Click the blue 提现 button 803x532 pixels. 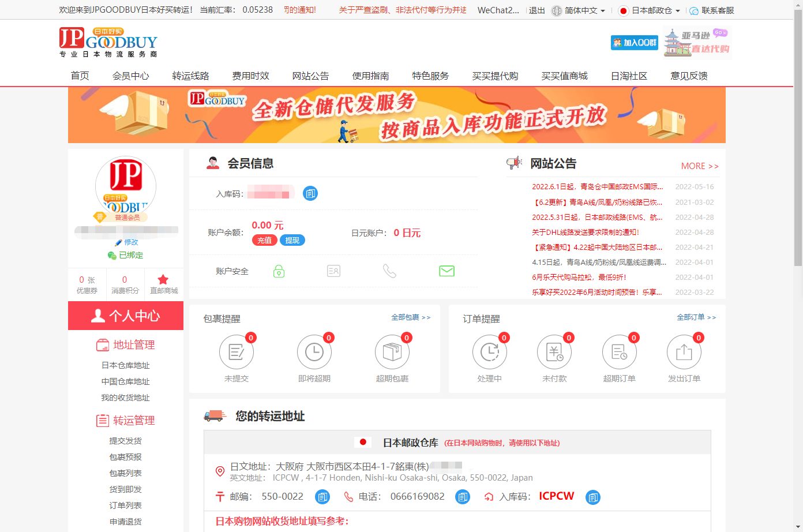click(292, 240)
